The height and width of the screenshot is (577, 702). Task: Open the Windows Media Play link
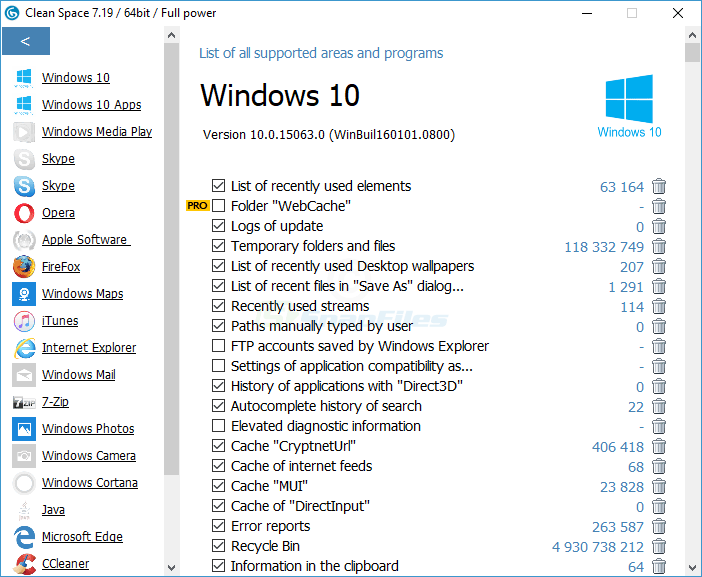(x=97, y=132)
